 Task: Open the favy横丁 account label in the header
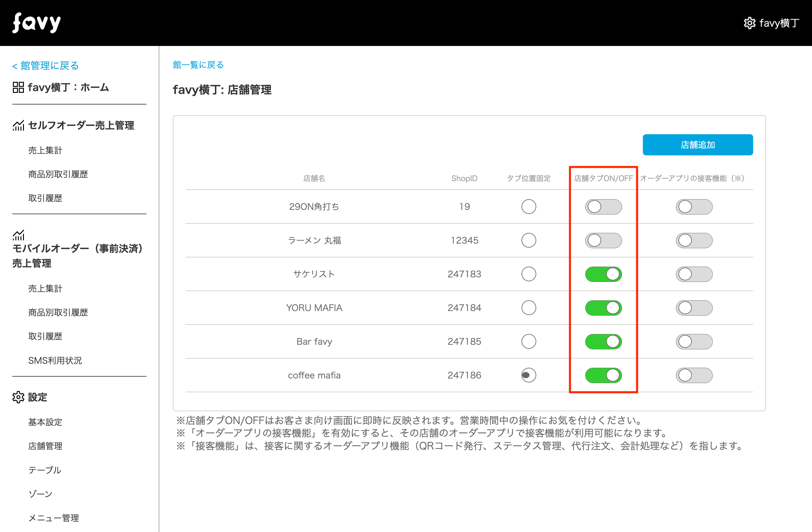[779, 23]
